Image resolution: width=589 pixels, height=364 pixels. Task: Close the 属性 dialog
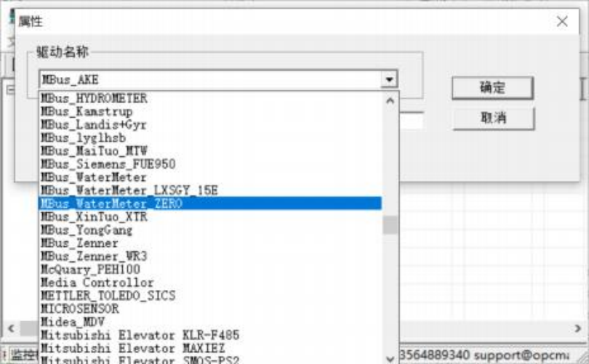pos(562,21)
